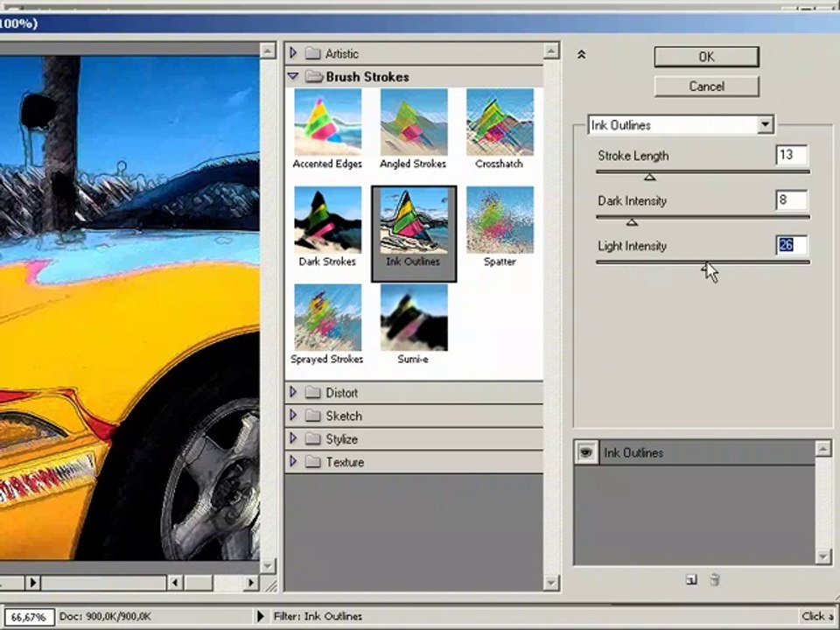
Task: Click the Stroke Length value field
Action: 791,155
